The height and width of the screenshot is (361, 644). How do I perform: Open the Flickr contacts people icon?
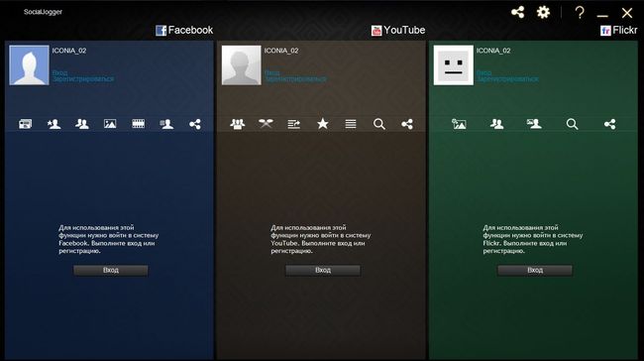click(x=496, y=124)
